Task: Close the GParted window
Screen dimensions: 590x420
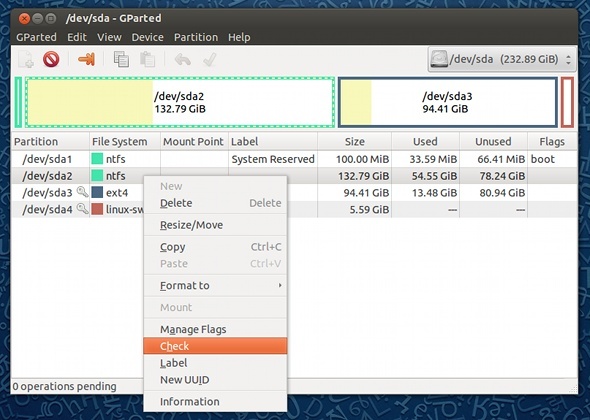Action: tap(24, 18)
